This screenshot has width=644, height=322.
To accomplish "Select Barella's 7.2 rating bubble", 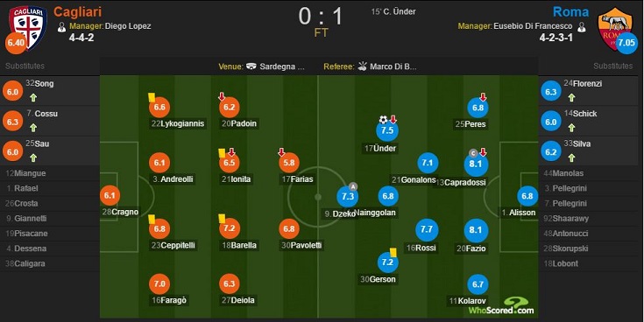I will 230,229.
